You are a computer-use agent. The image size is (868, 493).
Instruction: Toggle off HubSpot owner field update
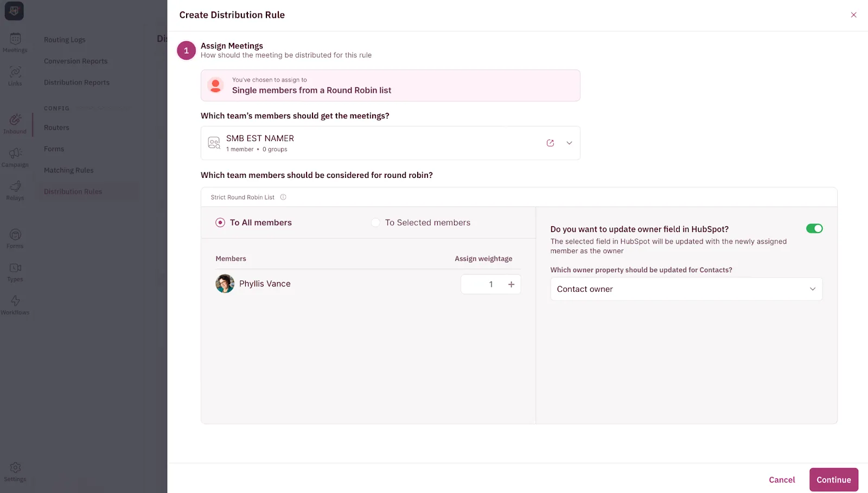click(x=814, y=228)
